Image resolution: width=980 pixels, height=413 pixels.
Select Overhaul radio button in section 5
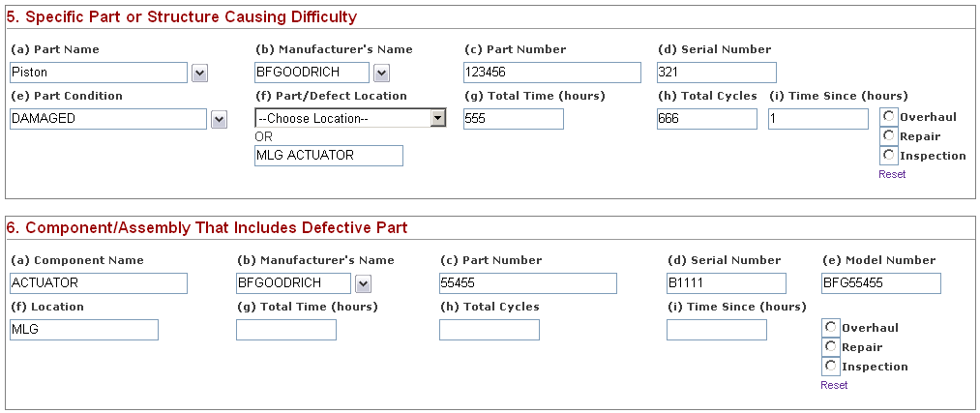888,116
